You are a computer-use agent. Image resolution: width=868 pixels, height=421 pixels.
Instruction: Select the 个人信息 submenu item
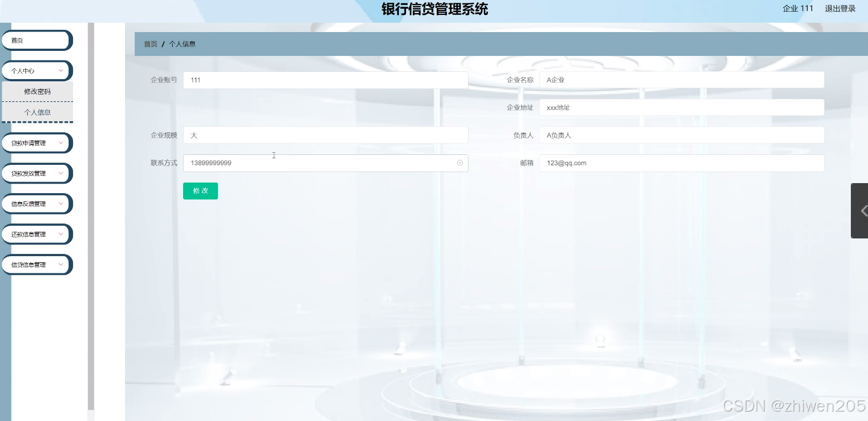(x=37, y=112)
